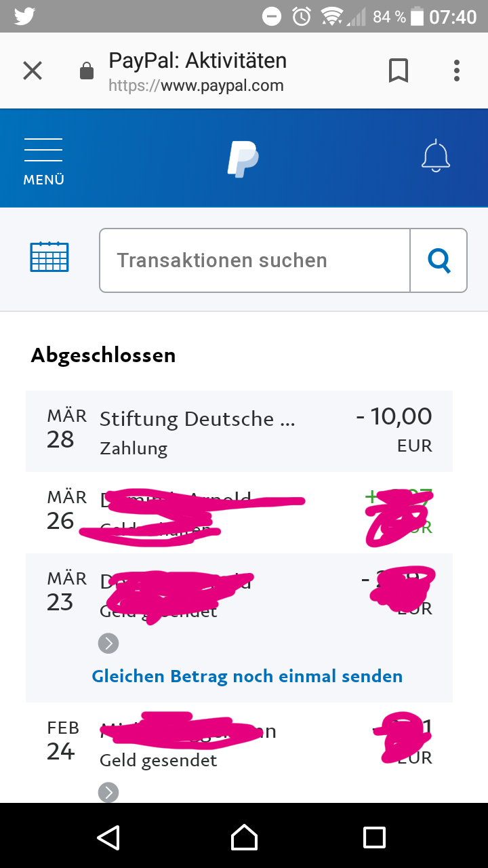Tap the magnifier search button
Image resolution: width=488 pixels, height=868 pixels.
[439, 260]
